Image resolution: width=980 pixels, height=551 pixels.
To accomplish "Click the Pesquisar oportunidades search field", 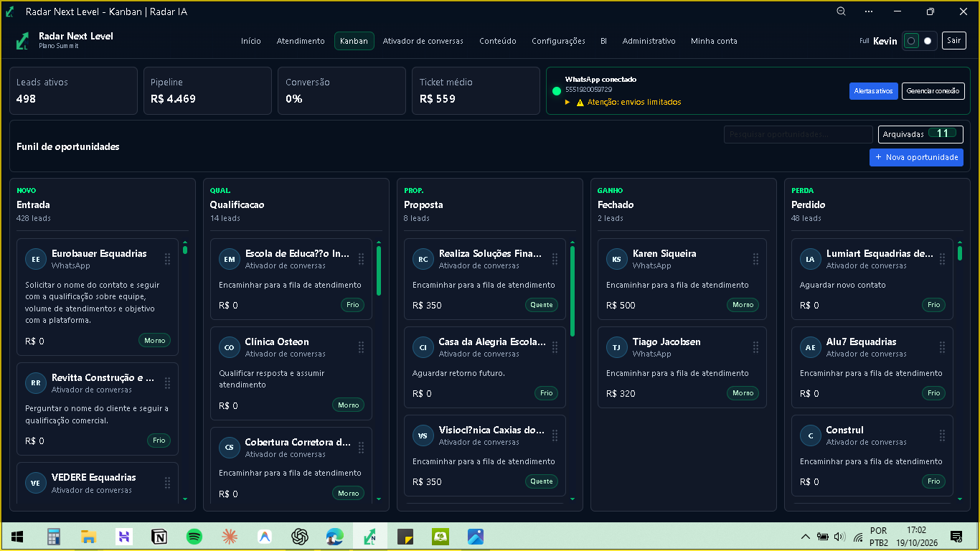I will click(798, 134).
